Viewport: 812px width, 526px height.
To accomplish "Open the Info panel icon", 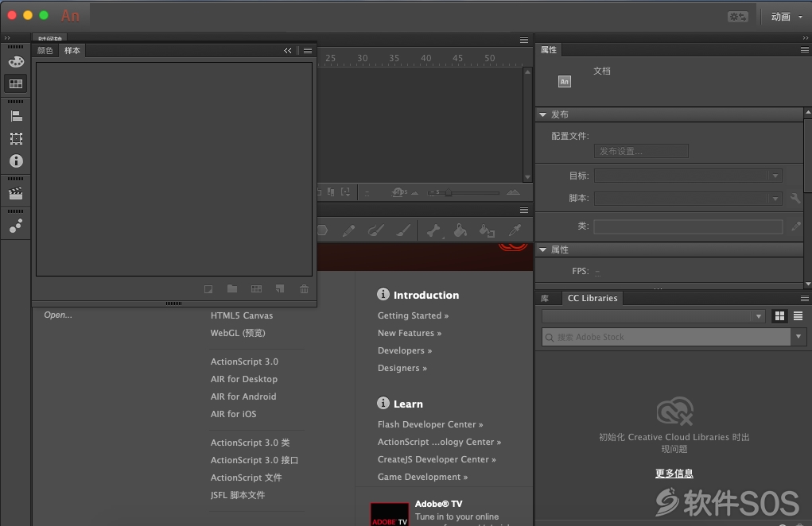I will [x=16, y=161].
